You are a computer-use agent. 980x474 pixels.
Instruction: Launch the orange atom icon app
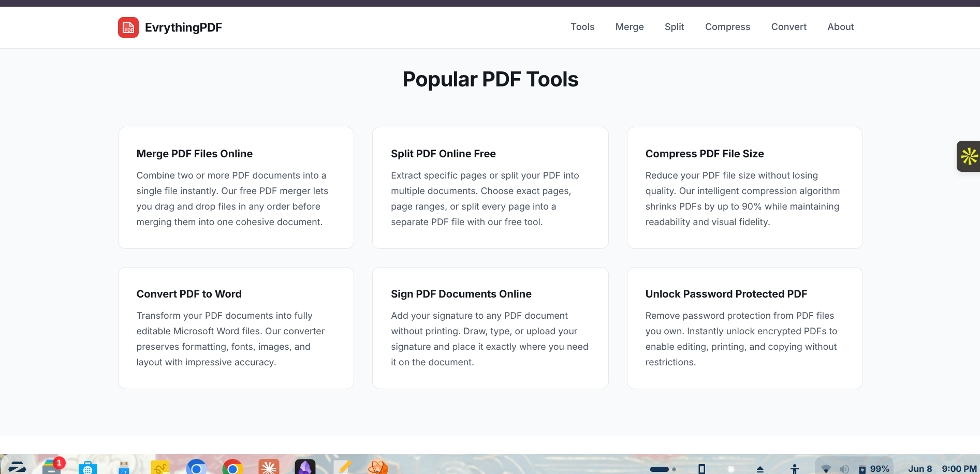tap(378, 467)
